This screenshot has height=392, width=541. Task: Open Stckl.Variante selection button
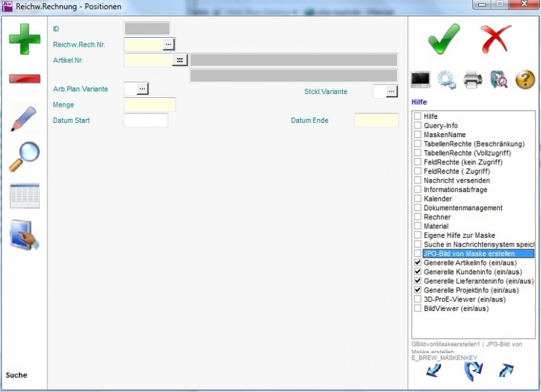click(x=392, y=91)
